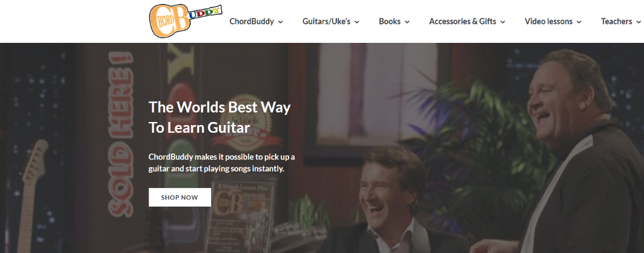The image size is (644, 253).
Task: Expand the Video lessons chevron arrow
Action: click(x=579, y=22)
